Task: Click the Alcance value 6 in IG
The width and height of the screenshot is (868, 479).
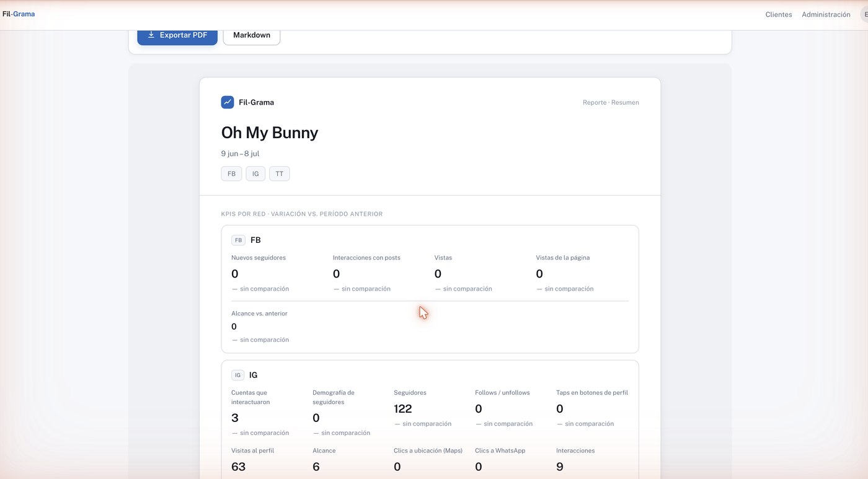Action: pyautogui.click(x=316, y=467)
